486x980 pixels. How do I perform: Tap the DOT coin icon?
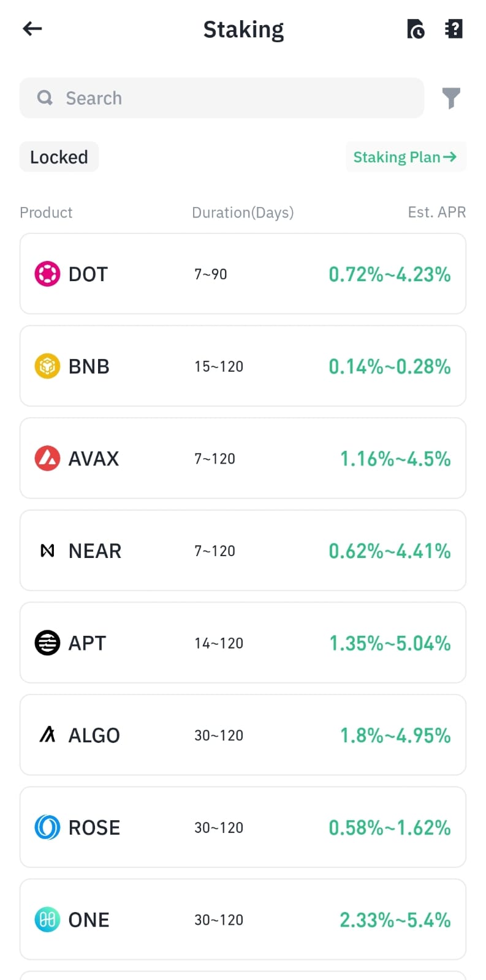tap(47, 274)
